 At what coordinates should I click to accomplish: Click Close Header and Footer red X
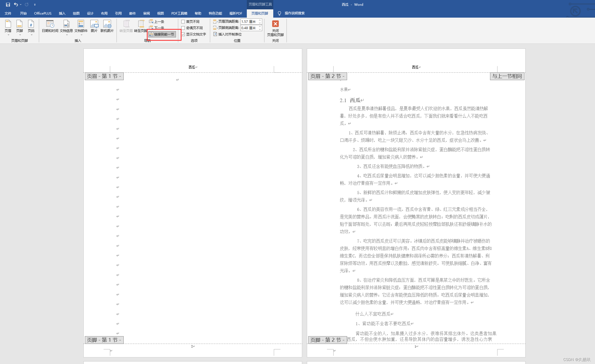275,24
